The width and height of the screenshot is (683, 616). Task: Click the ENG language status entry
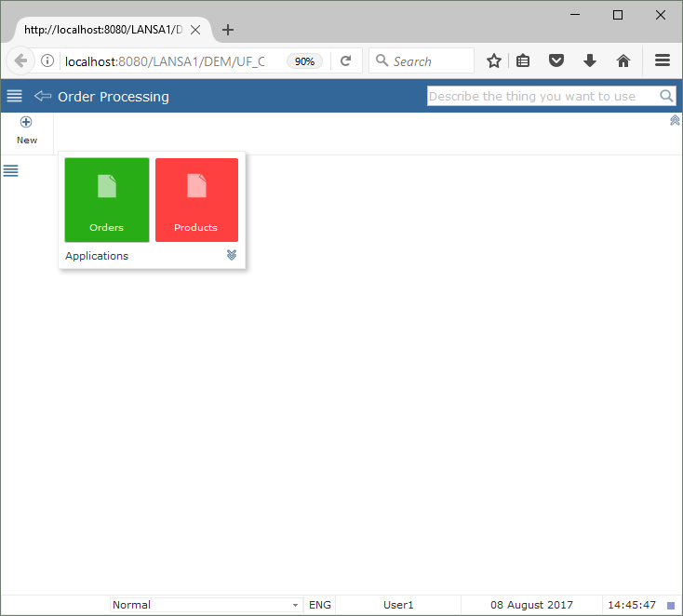[320, 605]
